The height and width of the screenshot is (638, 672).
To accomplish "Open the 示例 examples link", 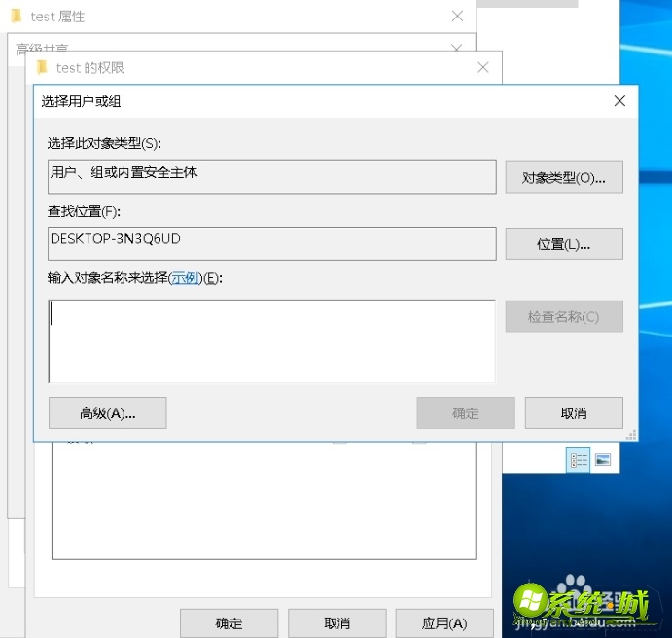I will click(185, 278).
